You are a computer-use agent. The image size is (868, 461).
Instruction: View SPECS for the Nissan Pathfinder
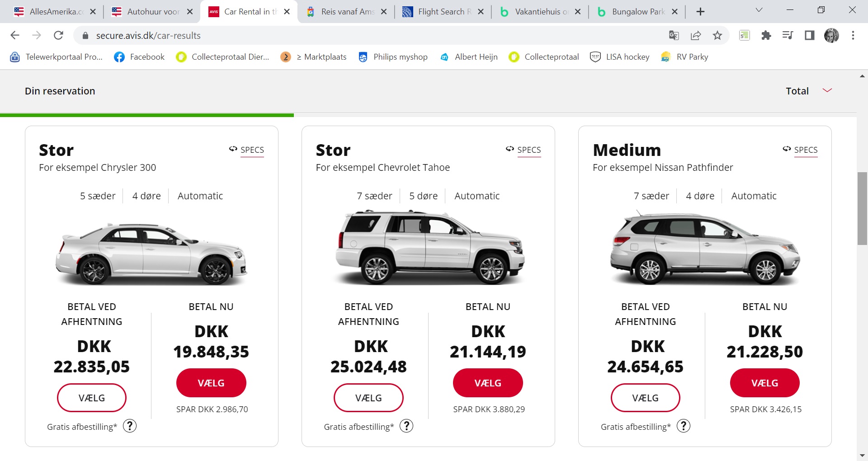805,150
